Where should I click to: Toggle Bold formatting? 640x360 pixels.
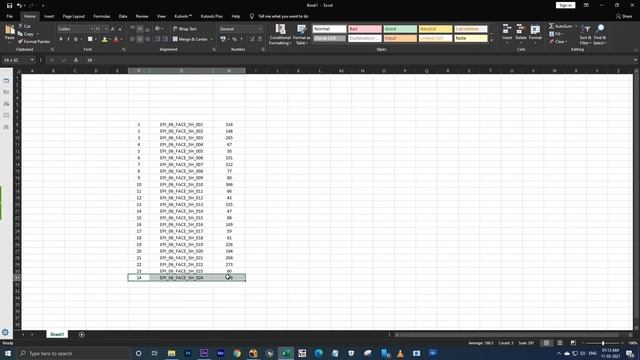click(61, 39)
